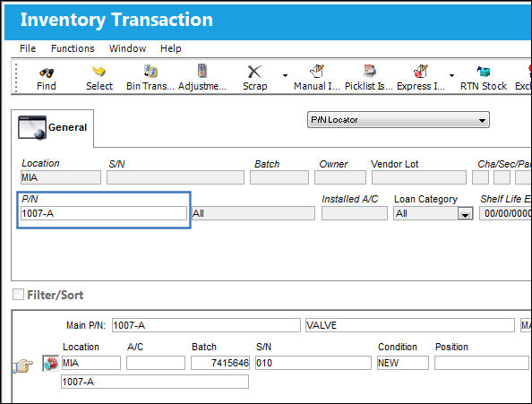Click the Main P/N field 1007-A
The width and height of the screenshot is (532, 404).
pos(206,325)
